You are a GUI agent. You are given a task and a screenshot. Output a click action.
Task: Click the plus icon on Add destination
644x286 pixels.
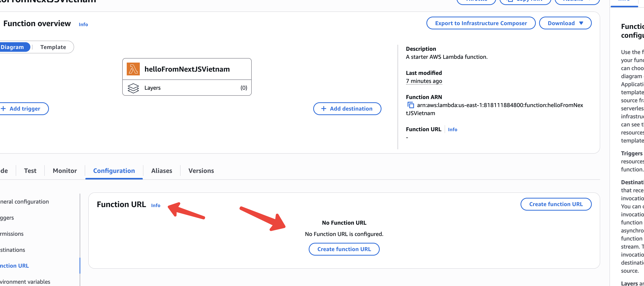(x=324, y=109)
